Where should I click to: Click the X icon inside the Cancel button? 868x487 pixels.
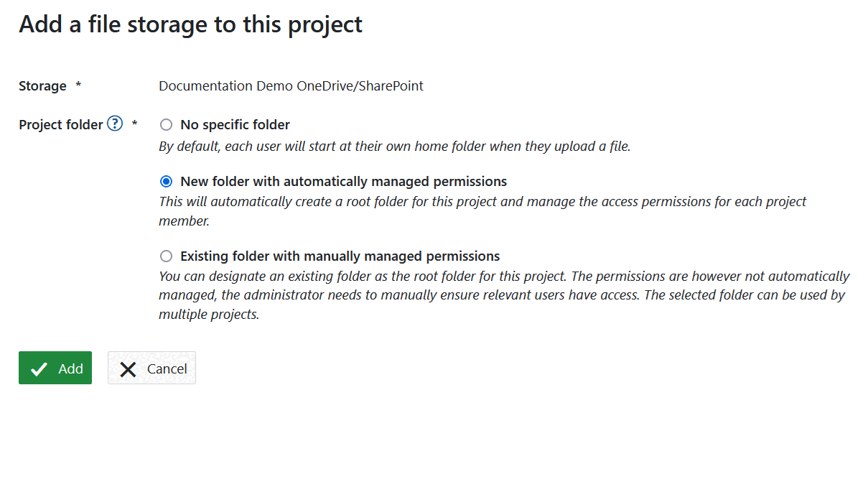(x=128, y=368)
